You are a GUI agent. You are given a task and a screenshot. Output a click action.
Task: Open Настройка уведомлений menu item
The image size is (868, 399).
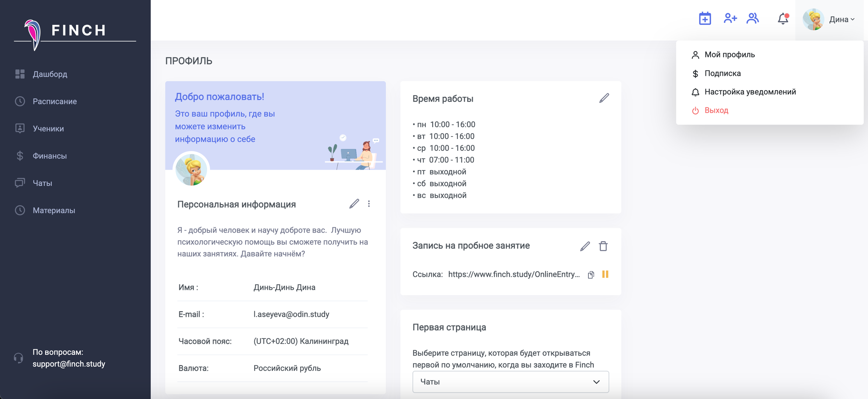click(x=750, y=92)
